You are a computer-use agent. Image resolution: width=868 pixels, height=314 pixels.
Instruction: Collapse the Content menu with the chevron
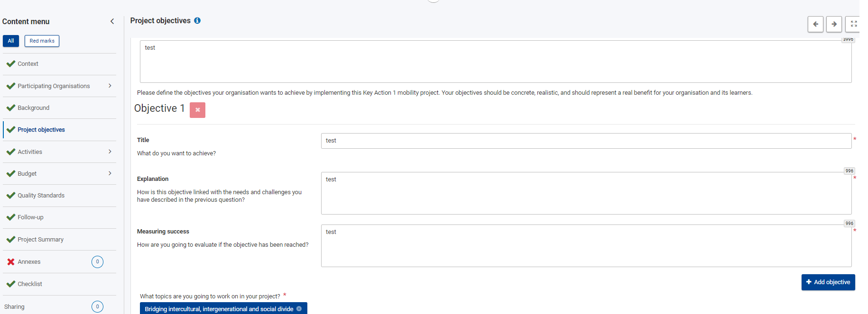coord(112,21)
